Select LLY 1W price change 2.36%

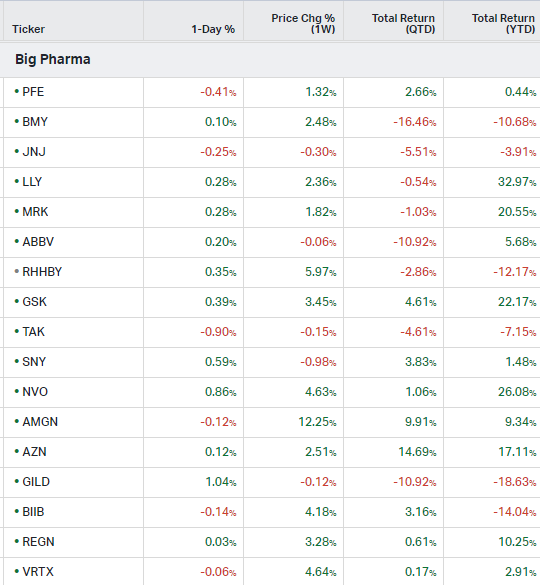(x=321, y=182)
